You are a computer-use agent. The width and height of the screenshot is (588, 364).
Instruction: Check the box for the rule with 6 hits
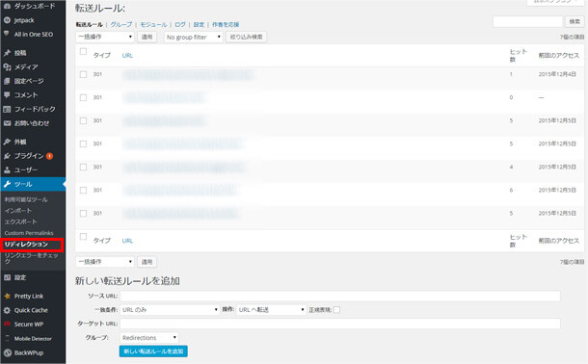pyautogui.click(x=83, y=190)
